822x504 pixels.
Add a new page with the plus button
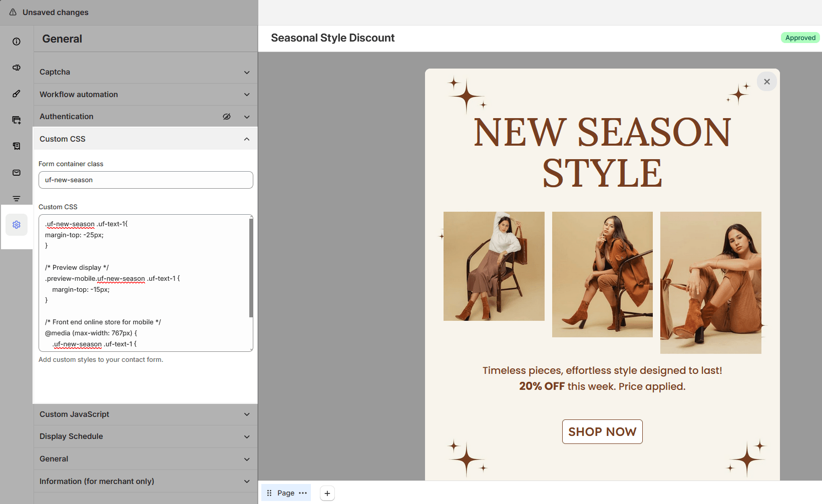coord(327,493)
